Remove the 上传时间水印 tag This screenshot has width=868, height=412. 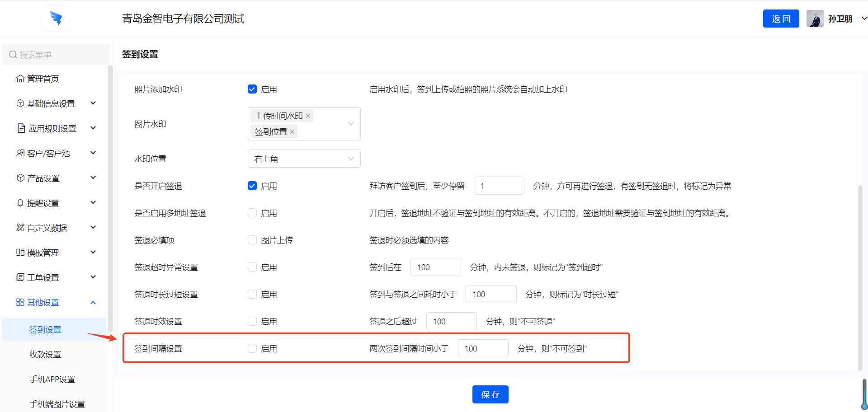[308, 116]
